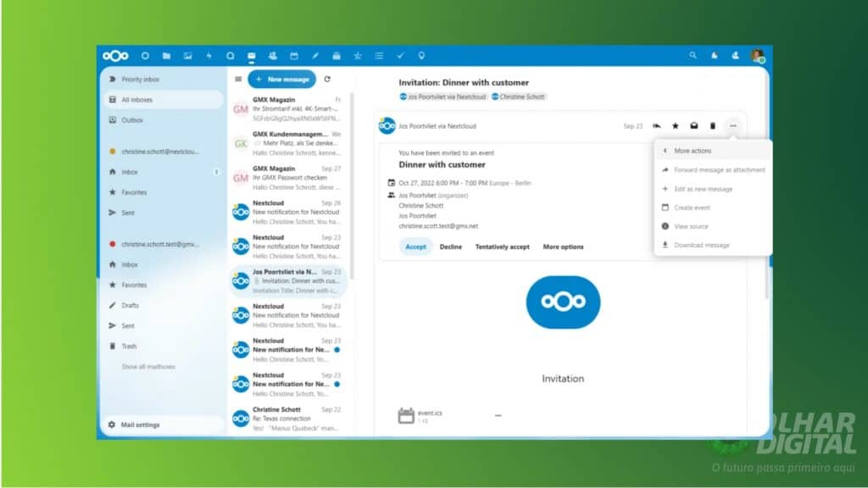Screen dimensions: 868x488
Task: Open the list app icon in top bar
Action: [379, 56]
